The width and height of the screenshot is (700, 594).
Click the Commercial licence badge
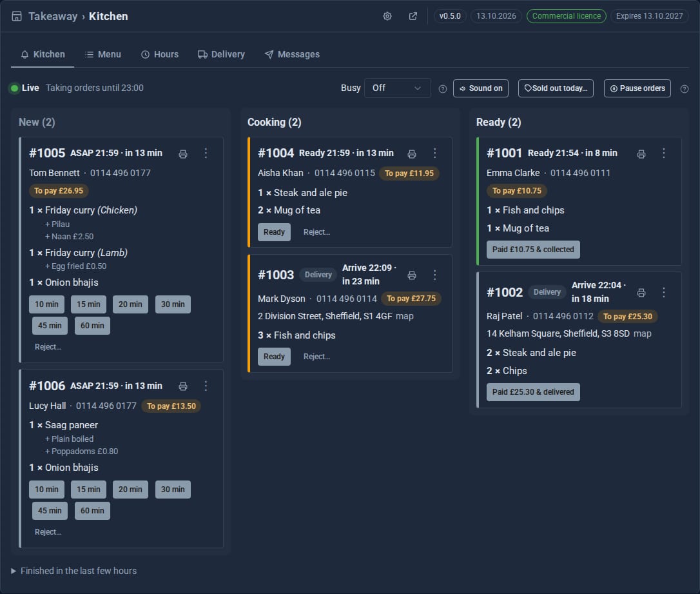567,16
